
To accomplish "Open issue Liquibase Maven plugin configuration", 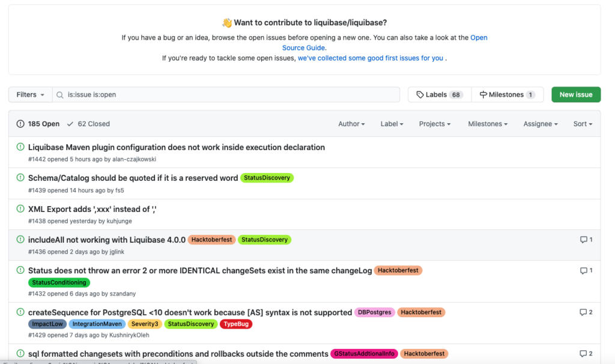I will click(177, 147).
